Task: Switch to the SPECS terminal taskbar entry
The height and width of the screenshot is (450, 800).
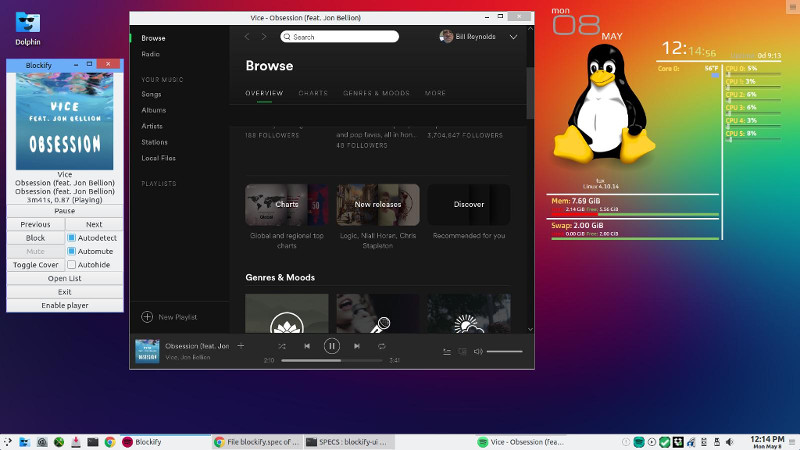Action: point(348,442)
